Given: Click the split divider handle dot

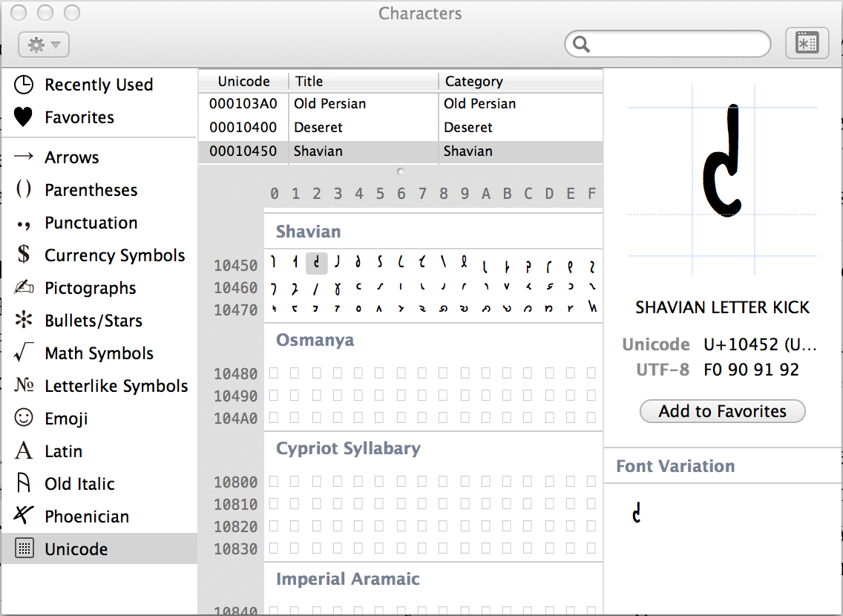Looking at the screenshot, I should (x=400, y=171).
